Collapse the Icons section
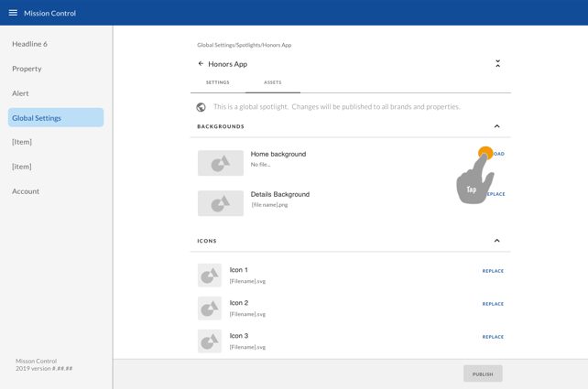The width and height of the screenshot is (588, 389). coord(497,241)
